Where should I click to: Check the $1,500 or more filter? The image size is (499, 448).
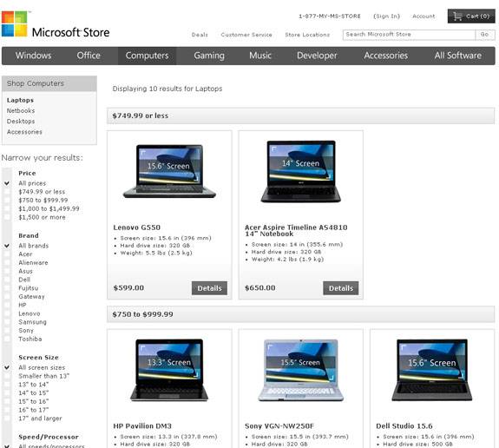click(x=7, y=217)
